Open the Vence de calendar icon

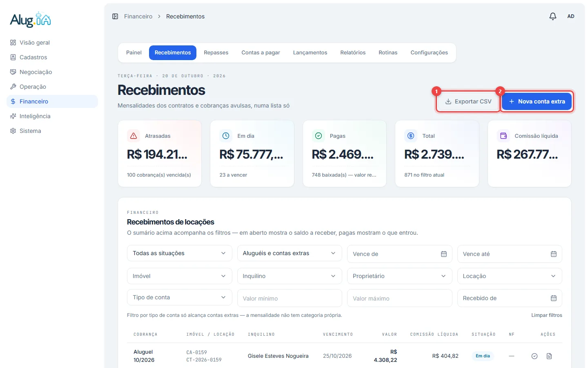(x=444, y=254)
